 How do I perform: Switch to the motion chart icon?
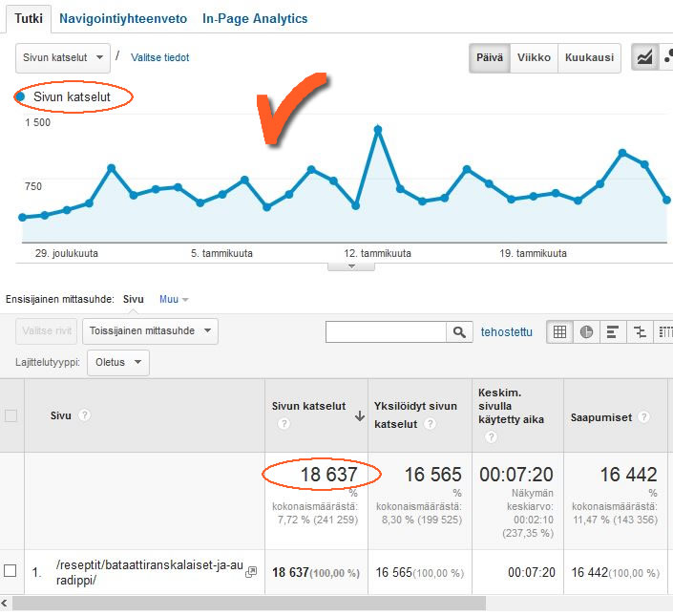click(666, 57)
